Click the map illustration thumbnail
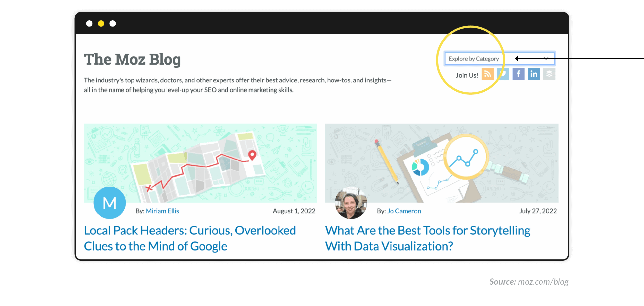644x306 pixels. 200,163
